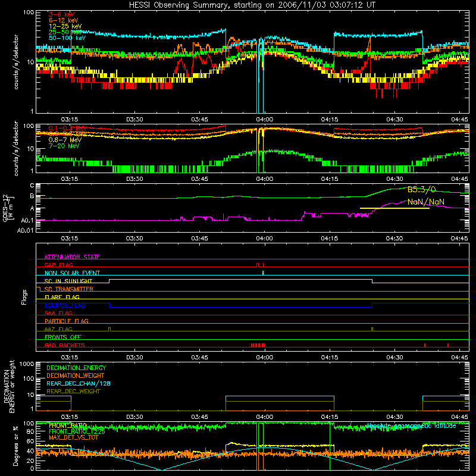Click the GOES-12 axis label
This screenshot has width=476, height=476.
[8, 208]
